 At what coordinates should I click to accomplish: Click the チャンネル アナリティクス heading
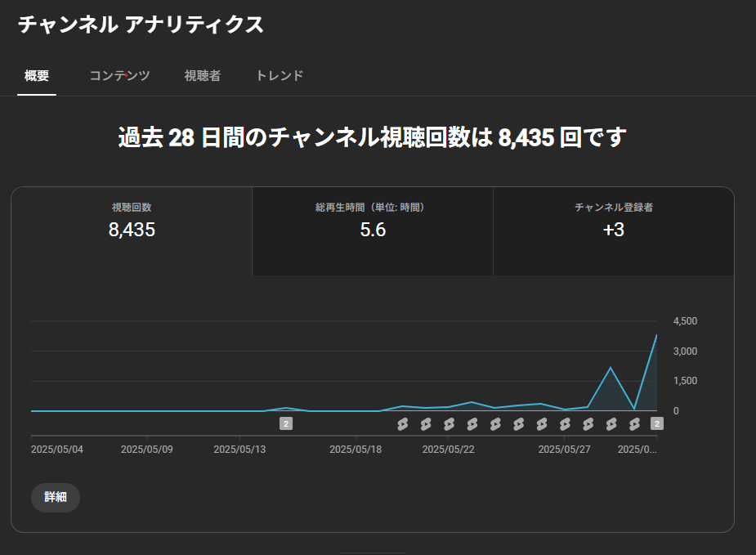(x=139, y=25)
